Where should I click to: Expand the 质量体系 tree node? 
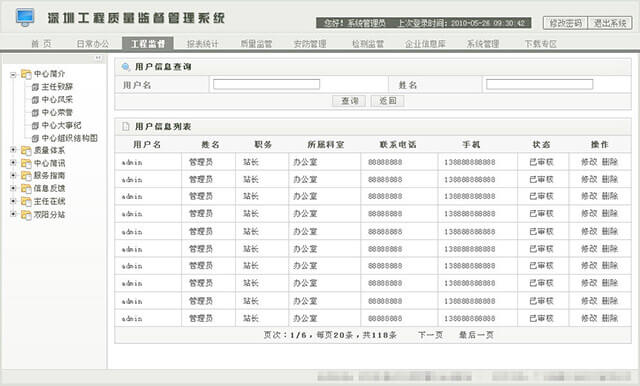tap(13, 150)
